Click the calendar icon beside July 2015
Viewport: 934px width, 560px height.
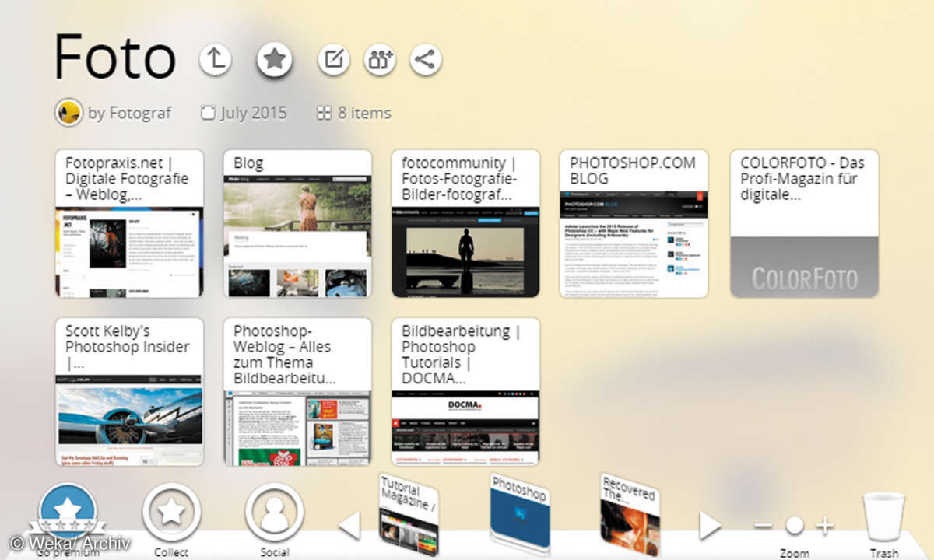pyautogui.click(x=208, y=114)
